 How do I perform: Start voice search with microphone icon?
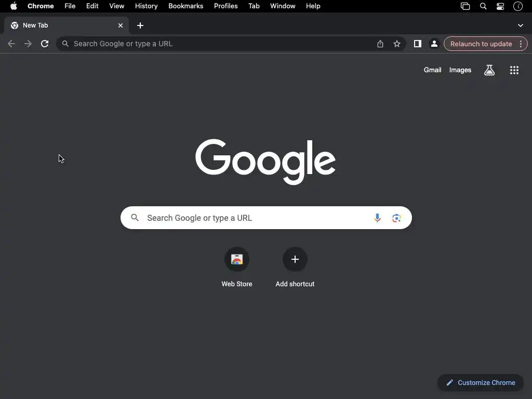click(377, 218)
